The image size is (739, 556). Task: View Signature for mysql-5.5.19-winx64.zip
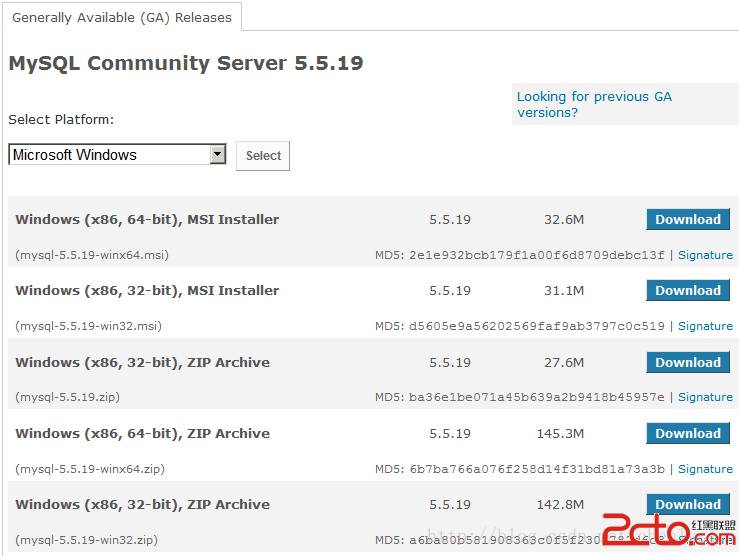(705, 469)
